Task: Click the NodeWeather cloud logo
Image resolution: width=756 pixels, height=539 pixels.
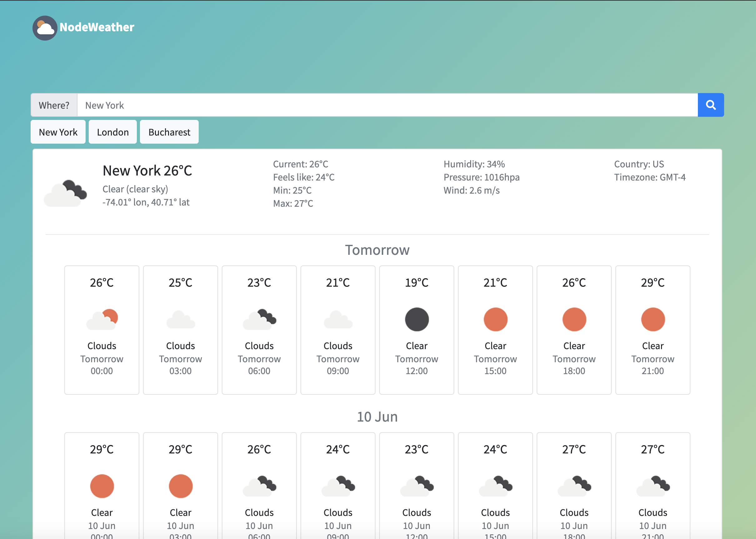Action: click(x=45, y=28)
